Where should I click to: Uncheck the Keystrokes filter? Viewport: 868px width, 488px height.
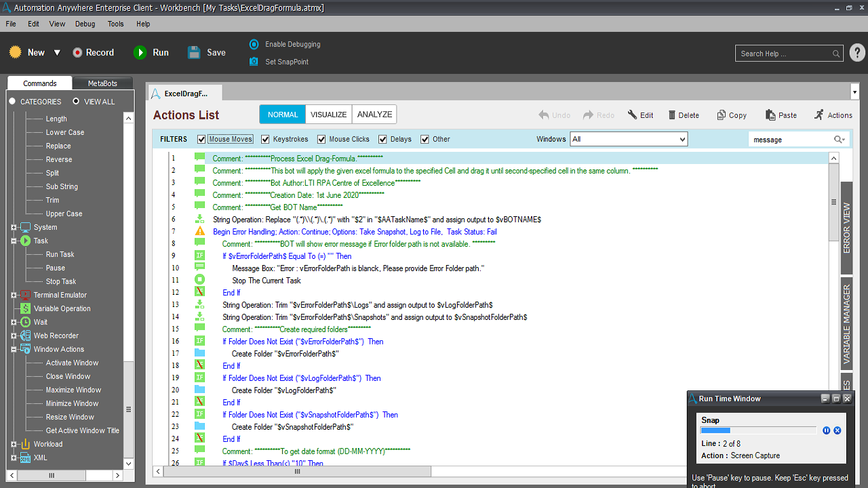click(x=265, y=140)
